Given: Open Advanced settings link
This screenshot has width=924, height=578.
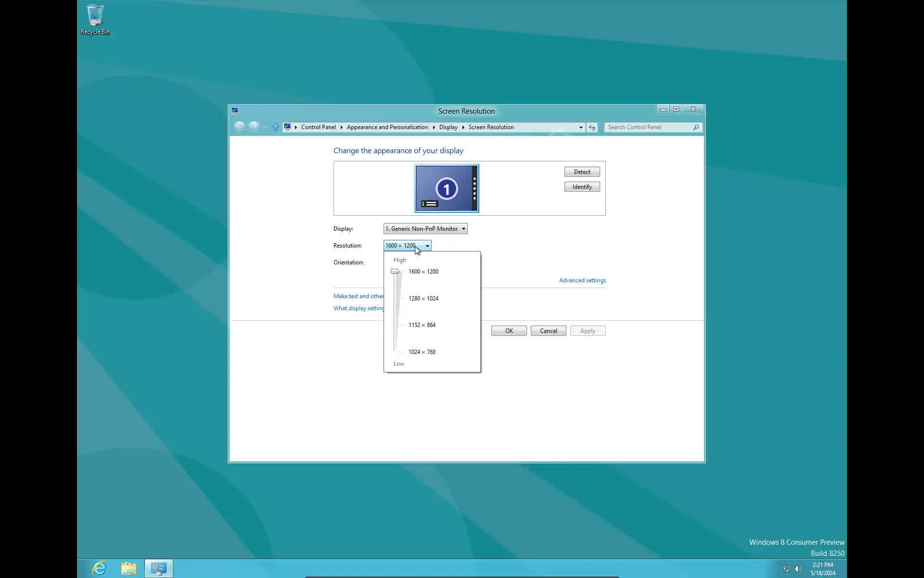Looking at the screenshot, I should click(582, 280).
